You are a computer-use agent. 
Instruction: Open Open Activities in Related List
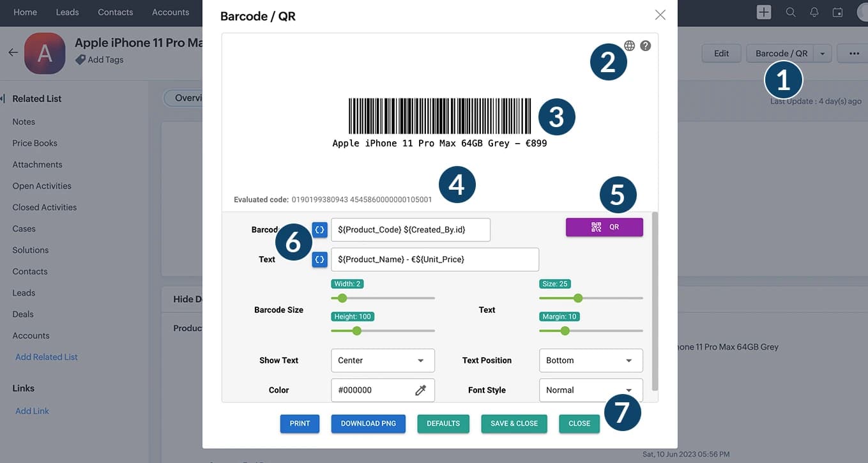pos(42,186)
